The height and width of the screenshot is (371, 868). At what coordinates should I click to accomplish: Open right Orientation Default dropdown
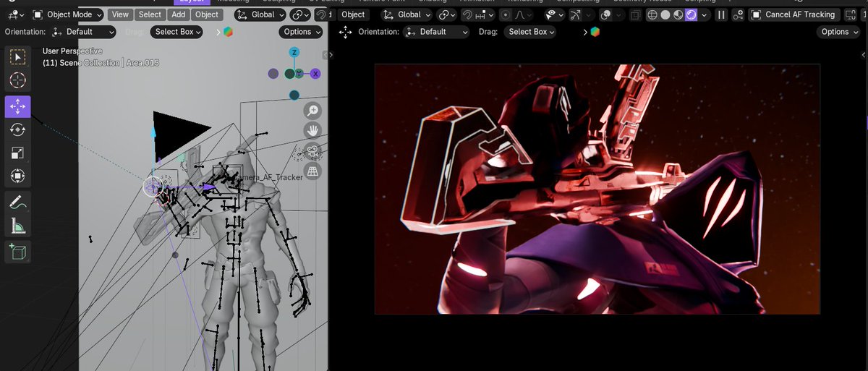pyautogui.click(x=436, y=32)
